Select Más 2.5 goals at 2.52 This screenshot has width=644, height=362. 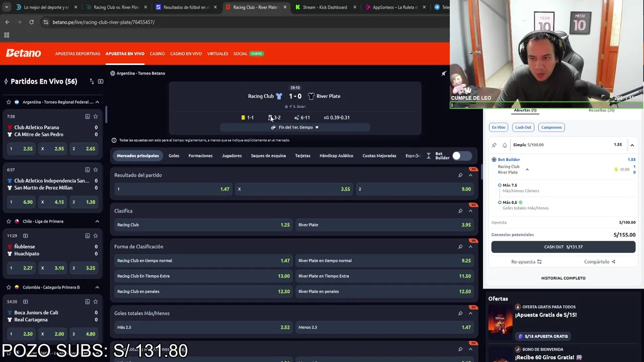203,327
